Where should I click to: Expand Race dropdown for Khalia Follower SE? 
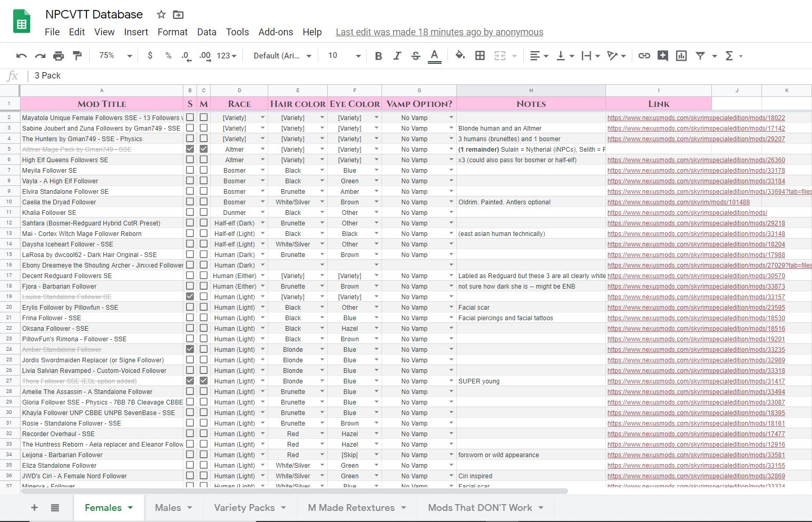(x=262, y=212)
